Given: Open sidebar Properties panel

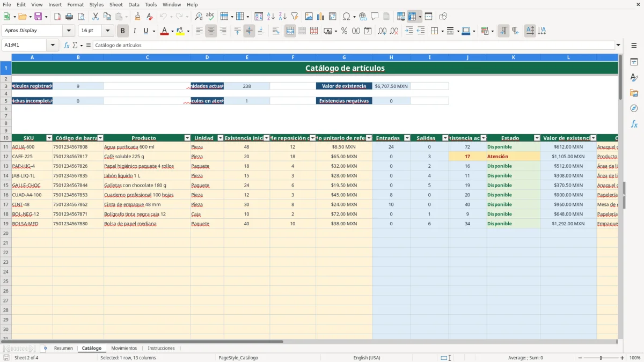Looking at the screenshot, I should tap(634, 62).
